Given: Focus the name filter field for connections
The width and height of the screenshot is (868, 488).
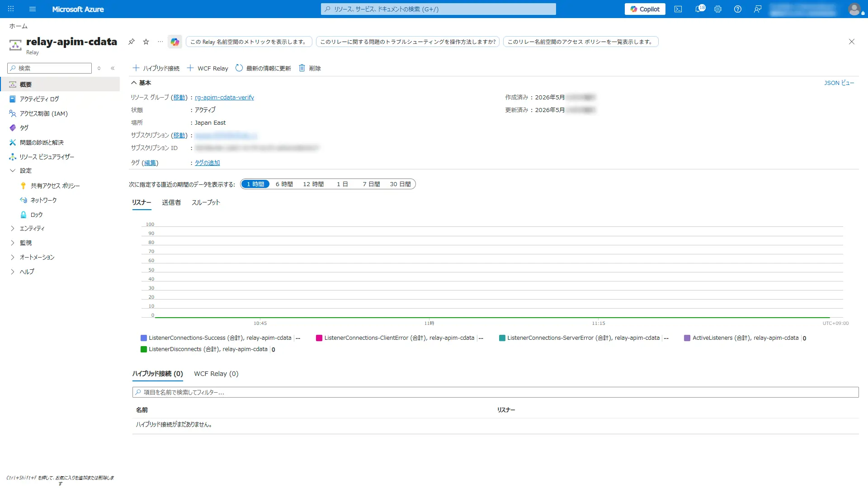Looking at the screenshot, I should 495,392.
